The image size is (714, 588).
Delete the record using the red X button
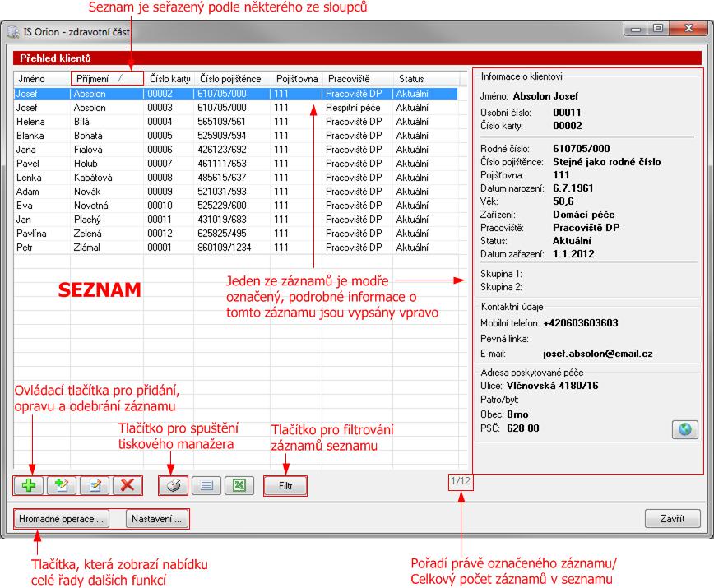[x=128, y=485]
